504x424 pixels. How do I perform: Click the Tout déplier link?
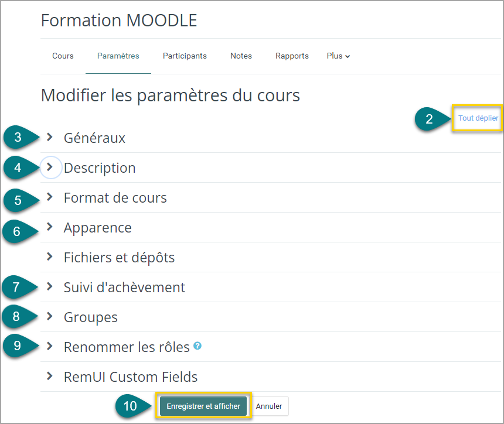click(x=478, y=118)
